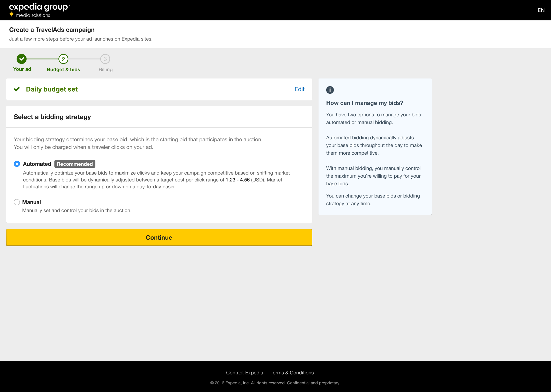This screenshot has width=551, height=392.
Task: Click the info icon in help panel
Action: (x=330, y=90)
